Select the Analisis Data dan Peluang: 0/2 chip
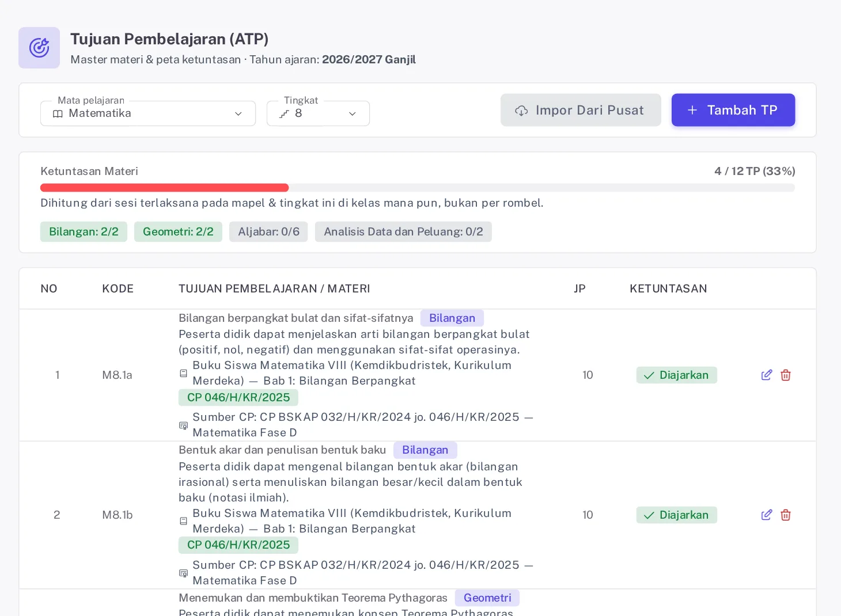This screenshot has width=841, height=616. 403,231
